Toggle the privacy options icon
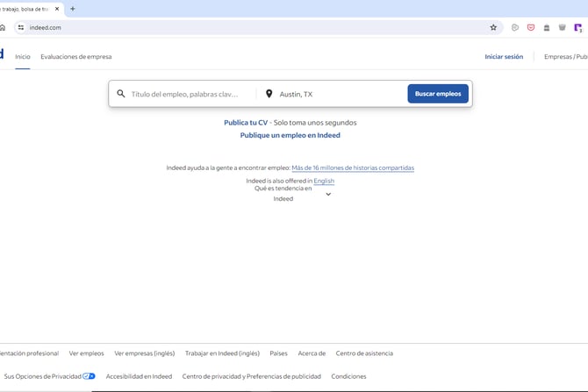Viewport: 588px width, 392px height. (x=89, y=376)
